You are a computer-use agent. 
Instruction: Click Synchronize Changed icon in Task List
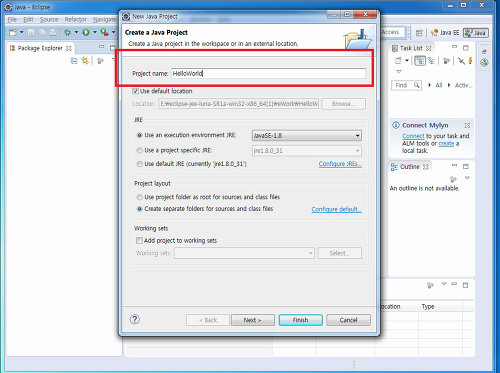pos(461,61)
